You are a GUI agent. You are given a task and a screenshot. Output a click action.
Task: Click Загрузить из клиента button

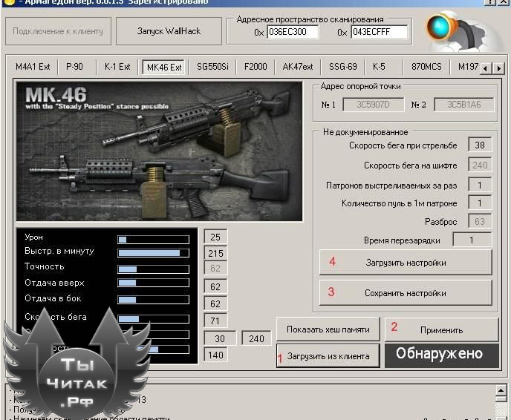(328, 356)
